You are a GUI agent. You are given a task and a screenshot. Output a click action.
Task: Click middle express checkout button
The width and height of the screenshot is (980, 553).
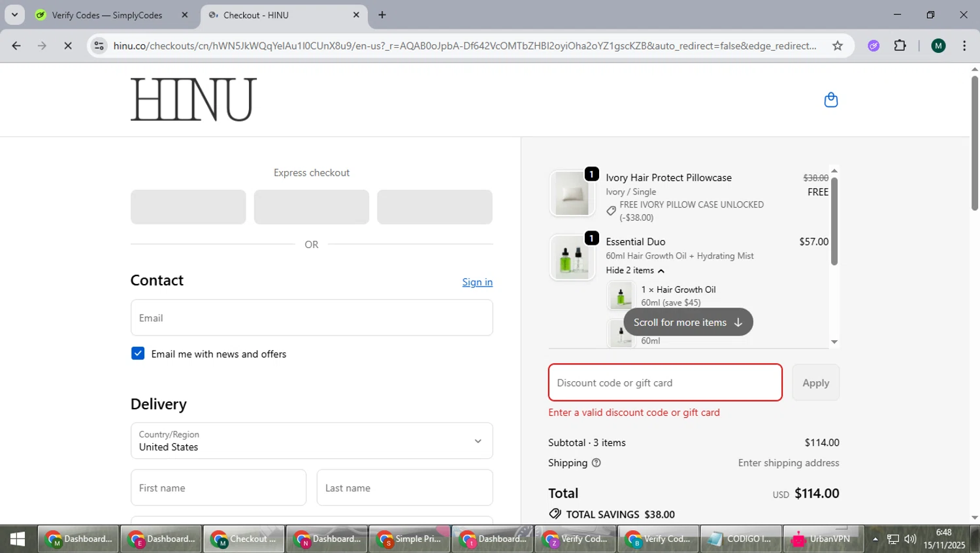tap(312, 207)
